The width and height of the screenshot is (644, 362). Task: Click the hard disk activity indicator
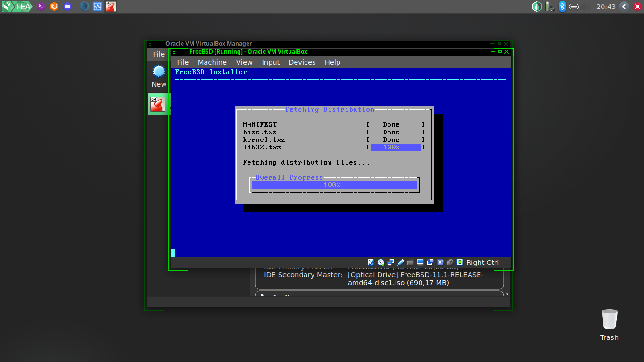[371, 263]
